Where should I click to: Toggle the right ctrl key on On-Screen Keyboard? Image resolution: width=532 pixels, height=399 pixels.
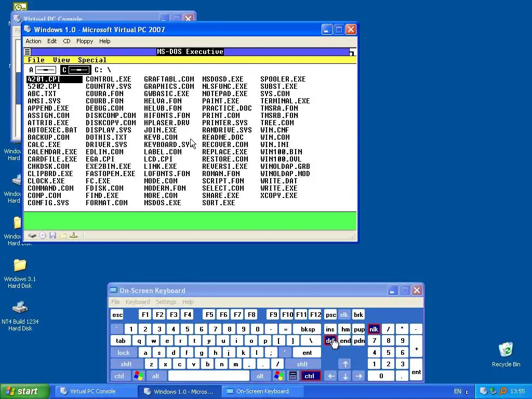tap(310, 376)
